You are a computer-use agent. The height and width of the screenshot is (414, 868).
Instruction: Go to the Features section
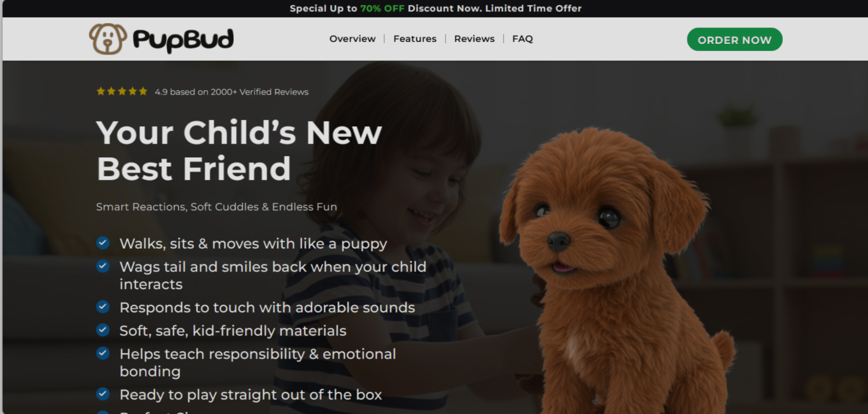[x=415, y=39]
